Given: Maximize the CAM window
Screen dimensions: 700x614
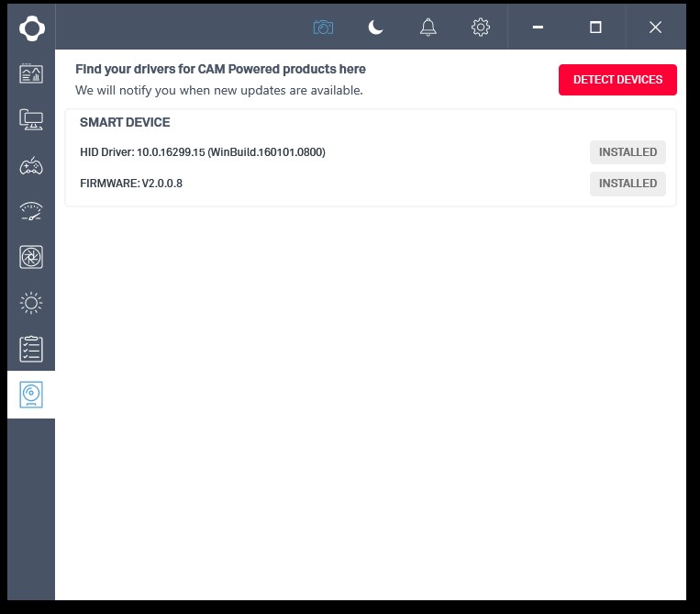Looking at the screenshot, I should [x=595, y=28].
